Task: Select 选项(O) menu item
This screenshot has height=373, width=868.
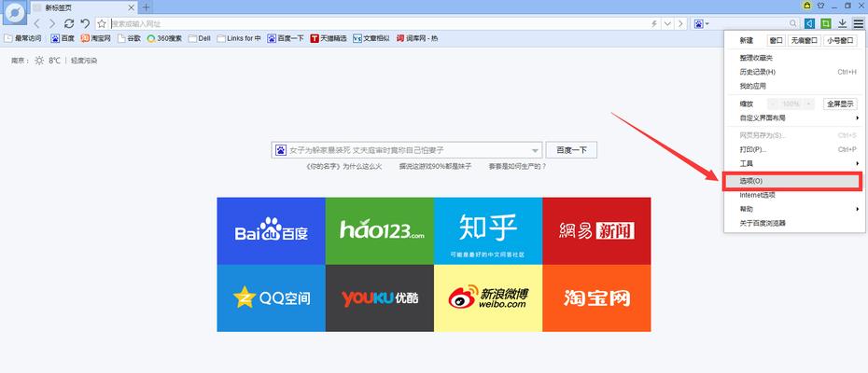Action: click(792, 181)
